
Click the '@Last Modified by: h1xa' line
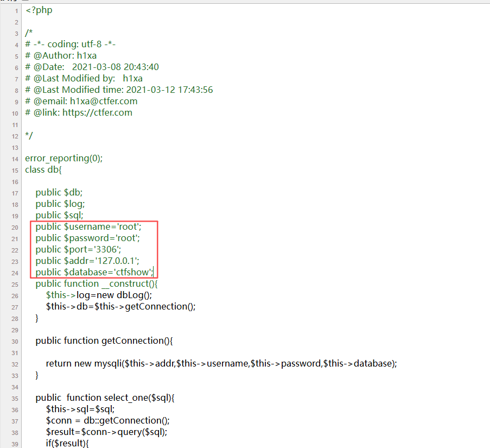88,79
